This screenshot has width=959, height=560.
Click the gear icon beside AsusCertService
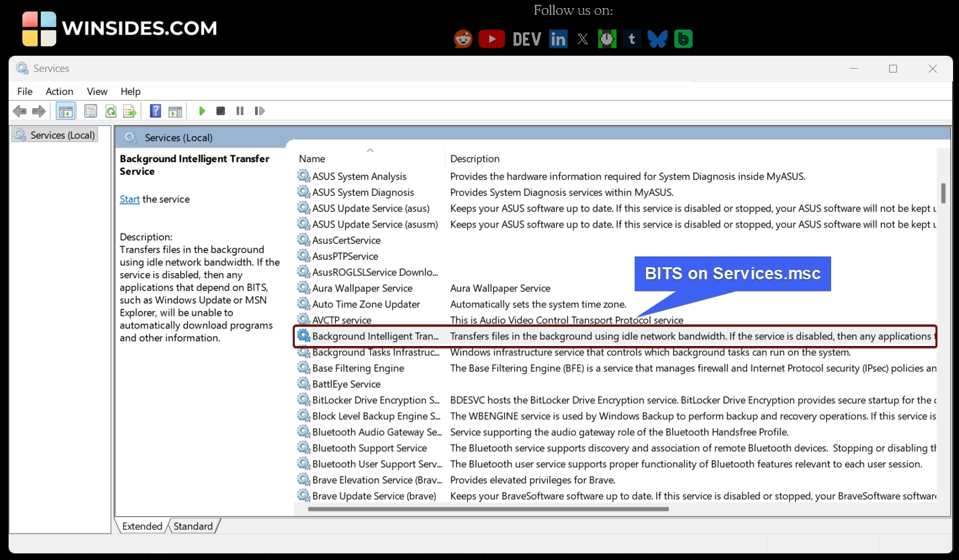(x=304, y=240)
